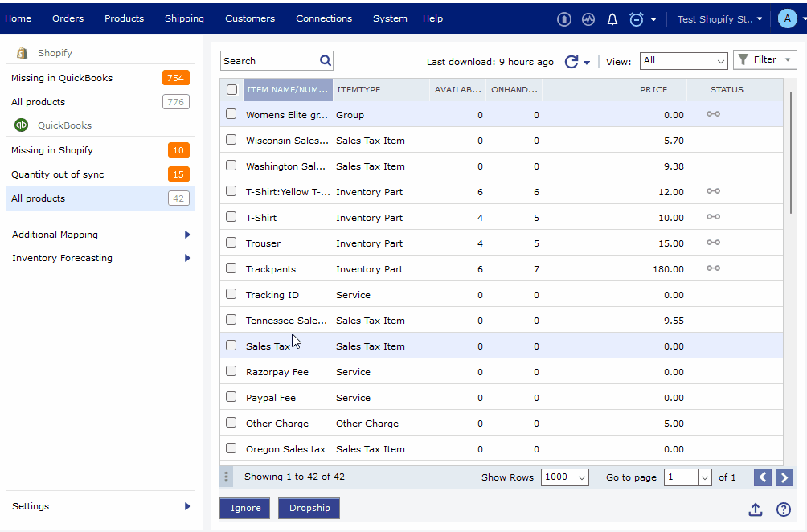Click the upload arrow icon in header
This screenshot has height=532, width=807.
point(564,19)
